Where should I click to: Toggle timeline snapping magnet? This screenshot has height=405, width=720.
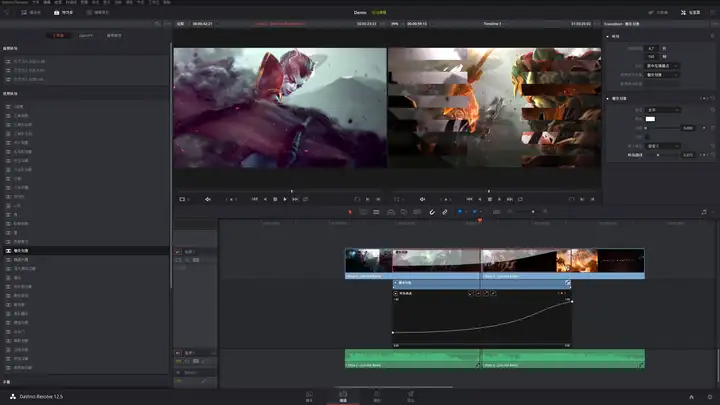click(432, 212)
